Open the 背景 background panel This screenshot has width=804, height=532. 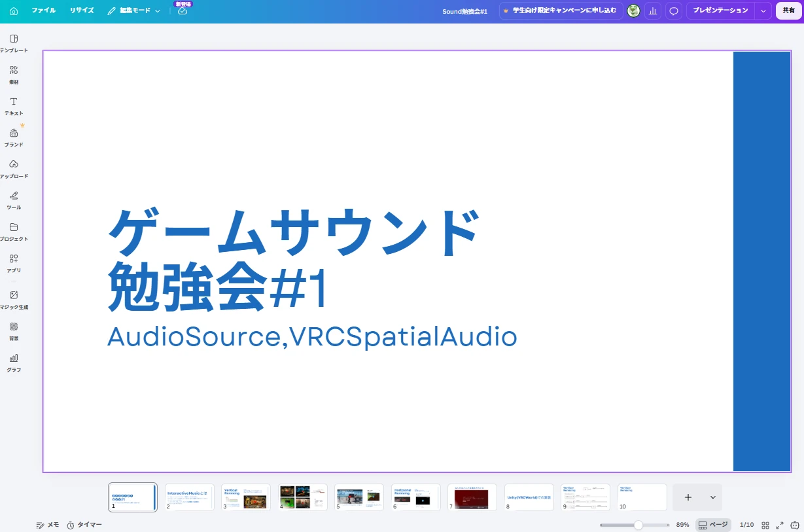pyautogui.click(x=14, y=331)
